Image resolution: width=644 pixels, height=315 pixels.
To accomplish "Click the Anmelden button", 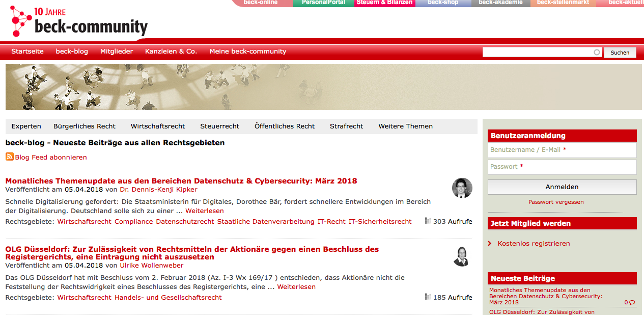I will pyautogui.click(x=562, y=187).
